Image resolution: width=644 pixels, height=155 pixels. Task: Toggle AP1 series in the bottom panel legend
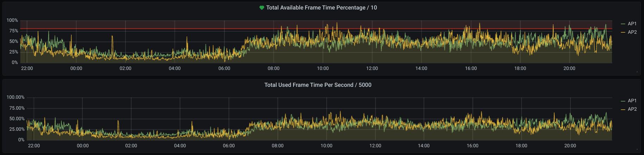click(632, 101)
